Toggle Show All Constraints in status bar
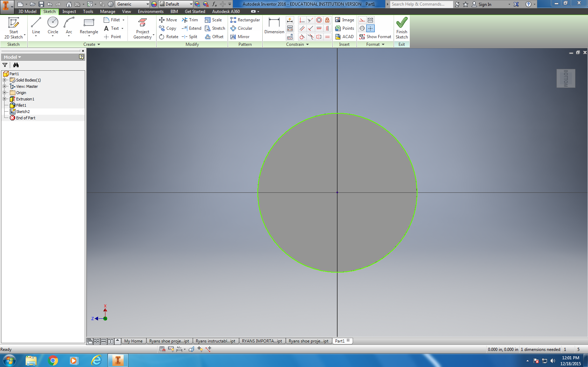This screenshot has height=367, width=588. [x=171, y=349]
